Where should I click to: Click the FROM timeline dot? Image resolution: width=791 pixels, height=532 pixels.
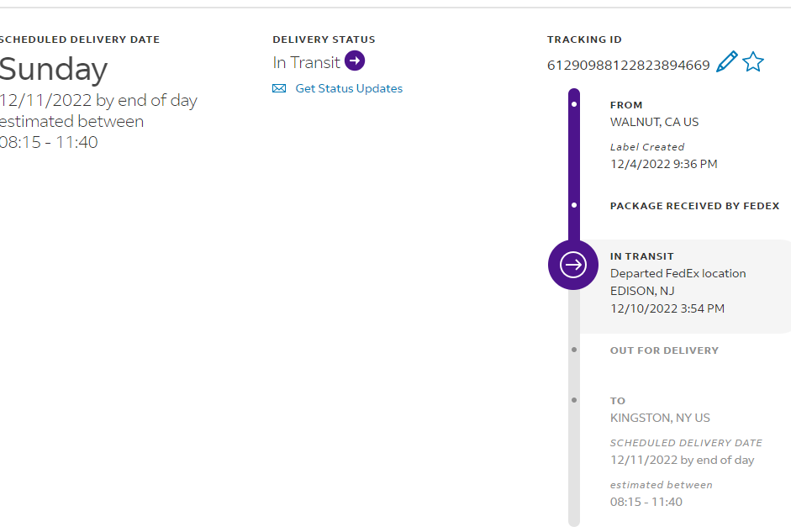(x=574, y=105)
